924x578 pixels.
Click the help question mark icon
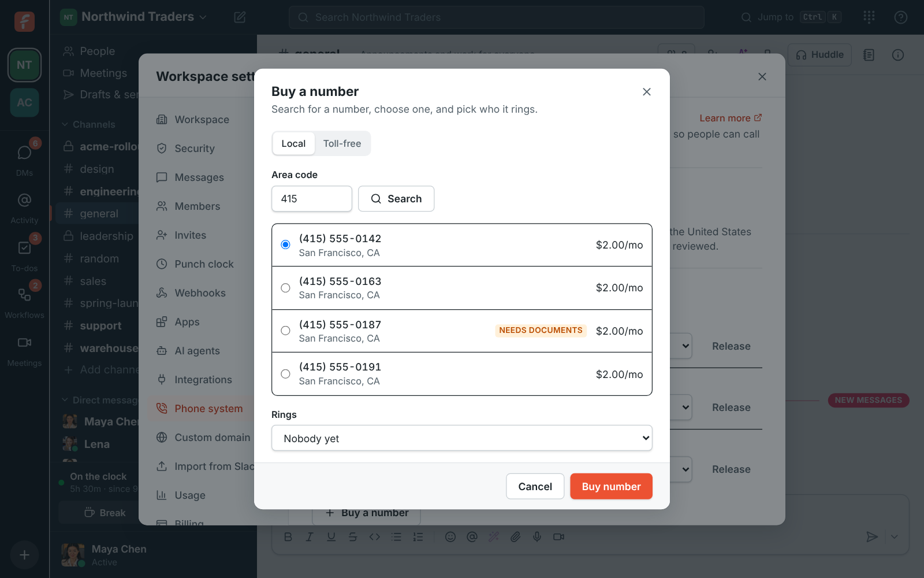click(x=901, y=17)
